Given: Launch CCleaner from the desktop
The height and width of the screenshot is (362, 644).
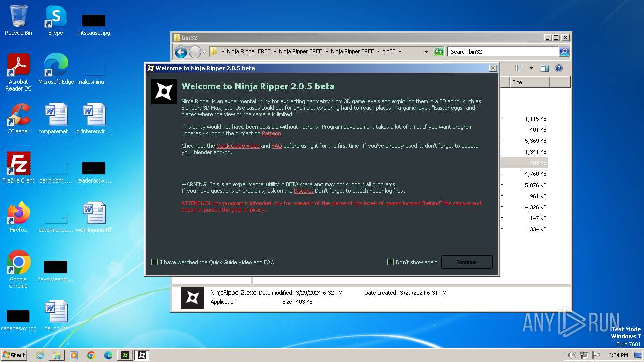Looking at the screenshot, I should (18, 119).
